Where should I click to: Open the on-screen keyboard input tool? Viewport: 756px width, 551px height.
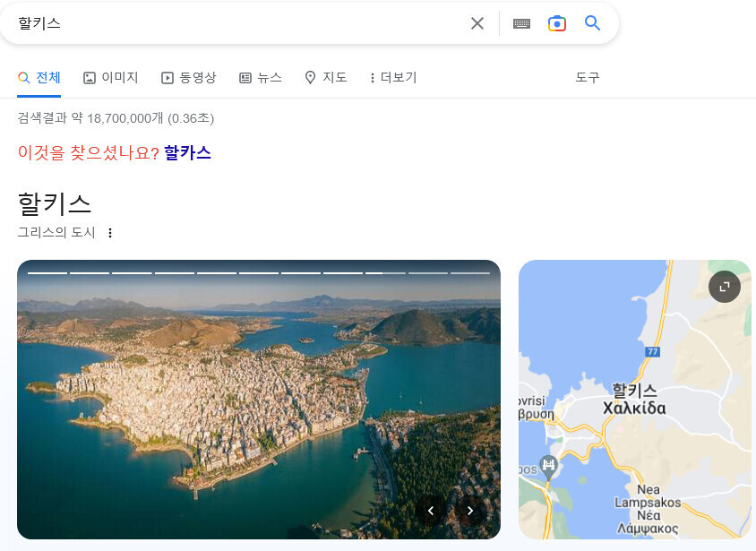521,23
